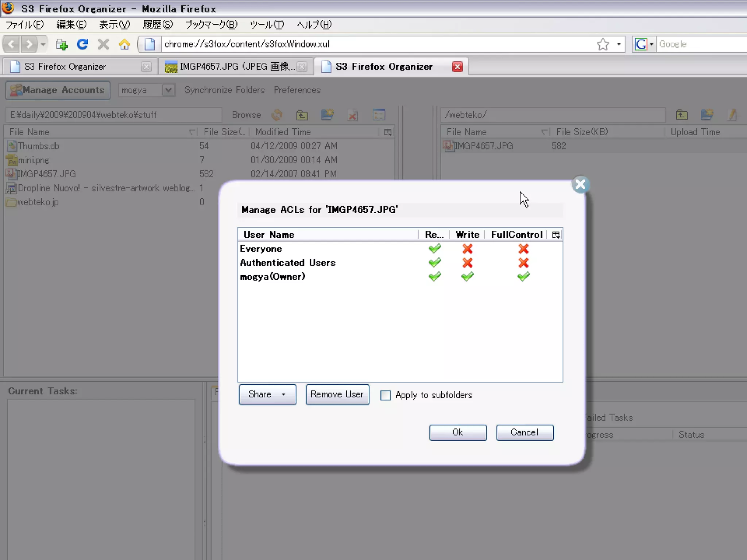Click the chrome://s3fox URL address field
Image resolution: width=747 pixels, height=560 pixels.
[x=378, y=44]
